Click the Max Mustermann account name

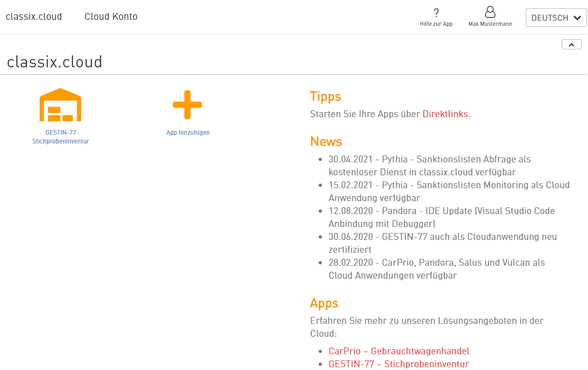pyautogui.click(x=490, y=24)
